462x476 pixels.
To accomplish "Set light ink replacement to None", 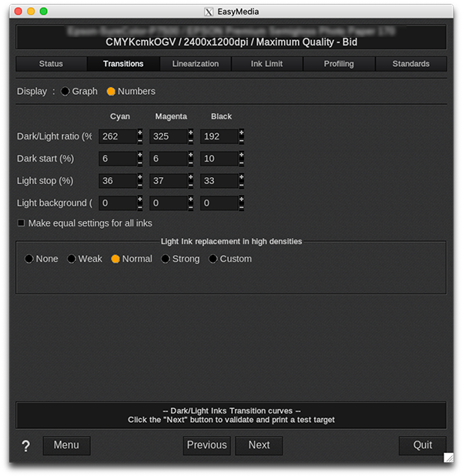I will pyautogui.click(x=29, y=260).
